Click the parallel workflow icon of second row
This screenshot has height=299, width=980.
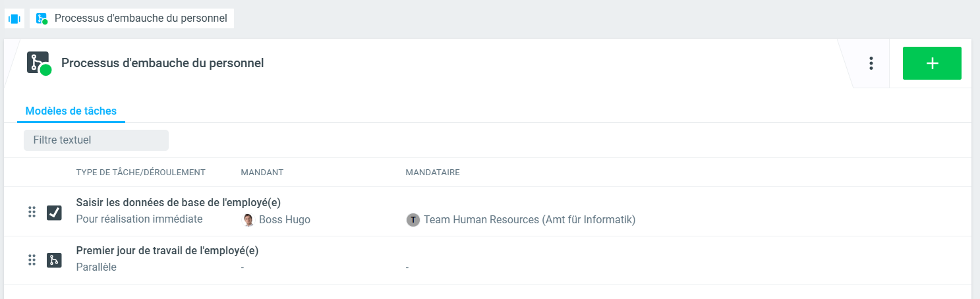[x=54, y=260]
